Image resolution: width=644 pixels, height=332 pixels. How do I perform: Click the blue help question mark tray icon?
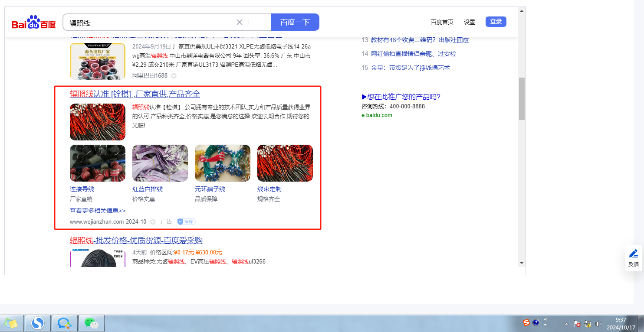coord(536,323)
